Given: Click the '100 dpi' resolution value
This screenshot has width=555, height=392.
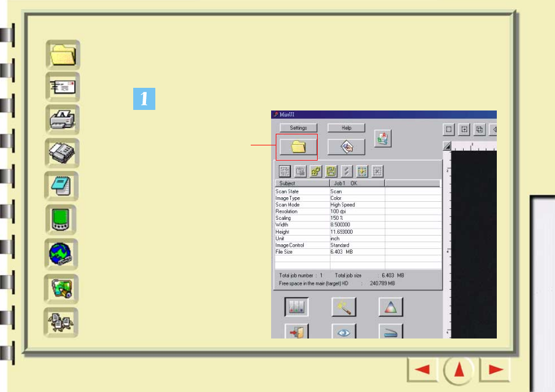Looking at the screenshot, I should click(x=338, y=212).
